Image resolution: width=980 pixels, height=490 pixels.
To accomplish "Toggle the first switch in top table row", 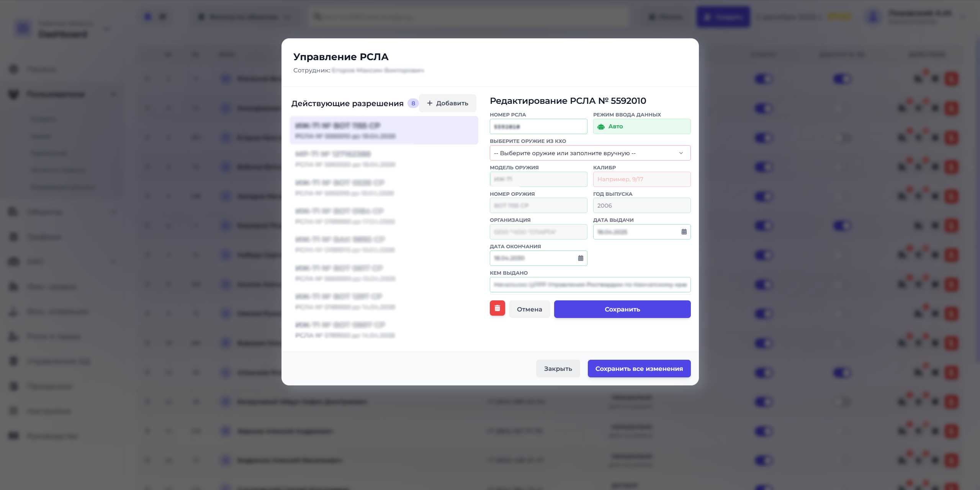I will tap(764, 79).
